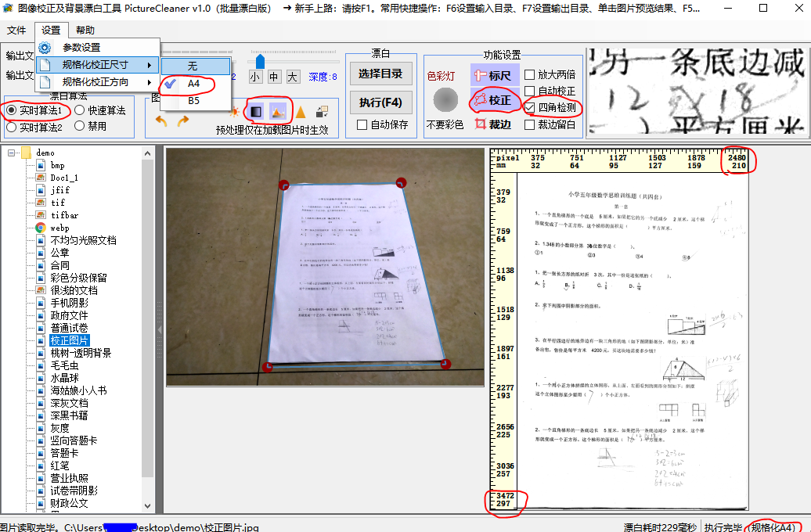Click the orange triangle sharpen icon
811x532 pixels.
point(301,112)
